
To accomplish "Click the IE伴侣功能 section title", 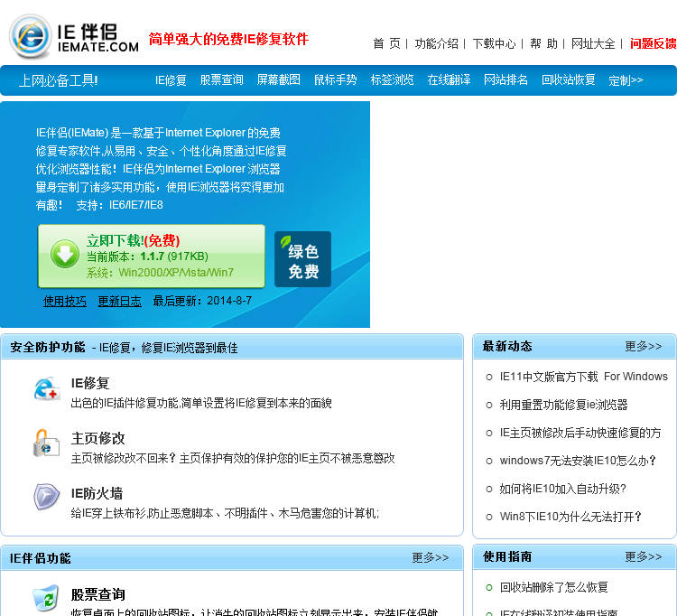I will (40, 558).
